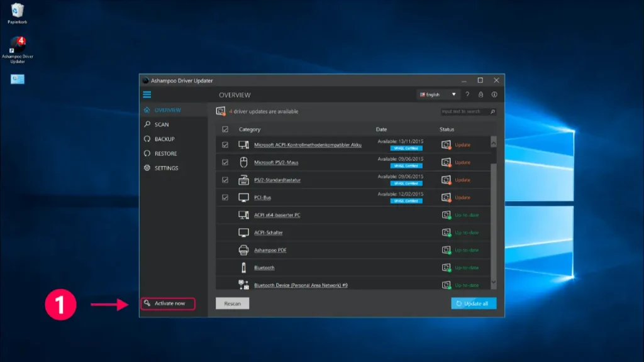Open the Ashampoo PDF driver link
Viewport: 644px width, 362px height.
coord(270,250)
